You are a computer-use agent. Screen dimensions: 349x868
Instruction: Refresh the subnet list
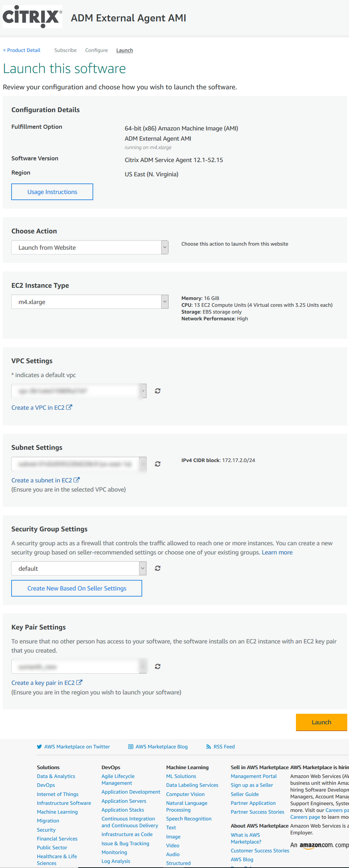157,464
